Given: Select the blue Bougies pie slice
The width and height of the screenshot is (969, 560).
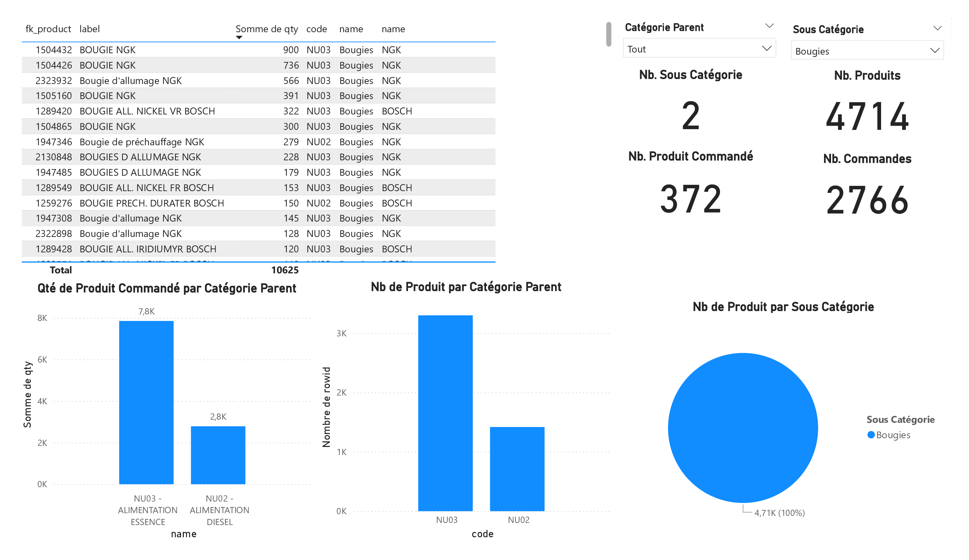Looking at the screenshot, I should [742, 427].
